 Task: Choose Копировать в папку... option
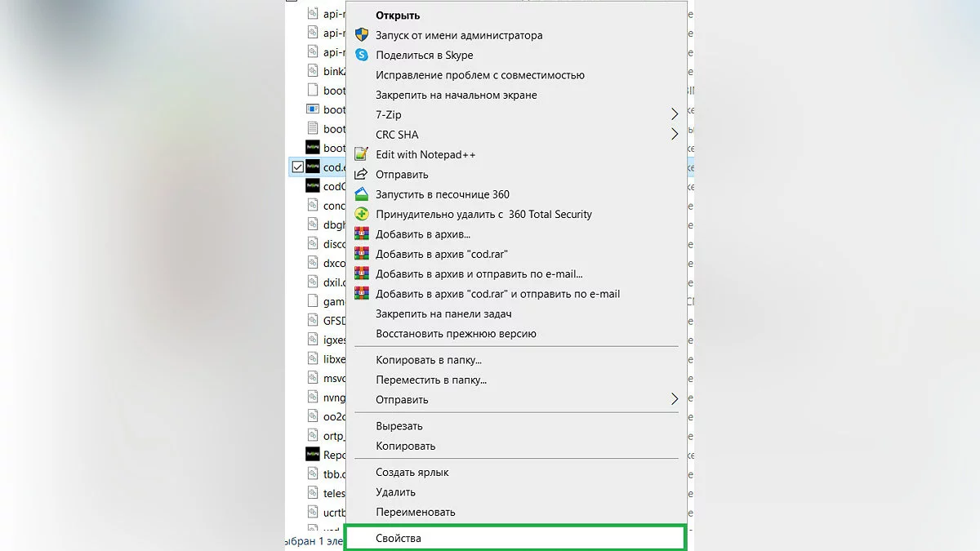click(429, 360)
